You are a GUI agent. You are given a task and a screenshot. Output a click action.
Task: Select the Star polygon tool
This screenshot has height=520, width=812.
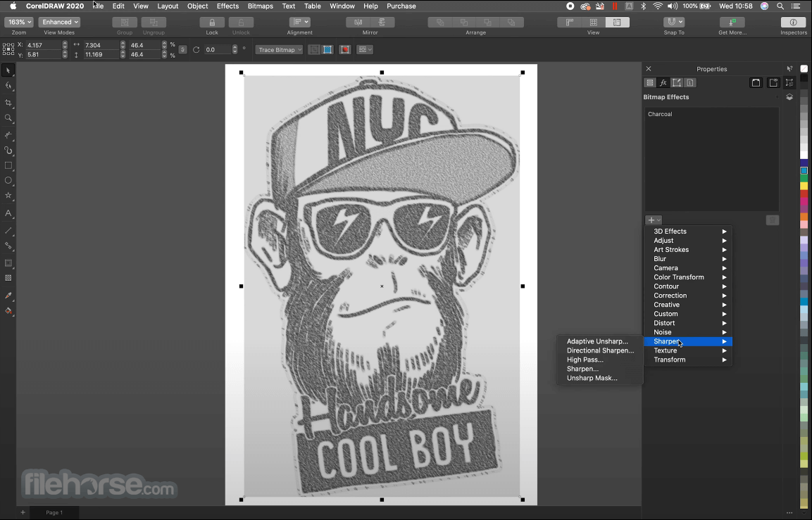[8, 196]
